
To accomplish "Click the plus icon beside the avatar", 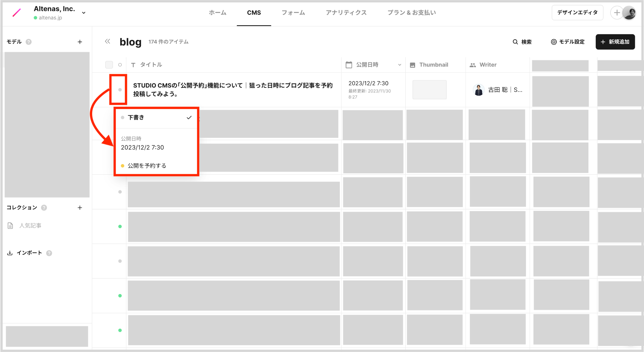I will pyautogui.click(x=617, y=13).
